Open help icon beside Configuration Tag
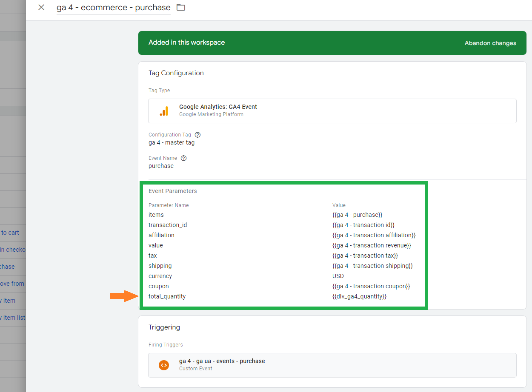This screenshot has height=392, width=532. (197, 135)
